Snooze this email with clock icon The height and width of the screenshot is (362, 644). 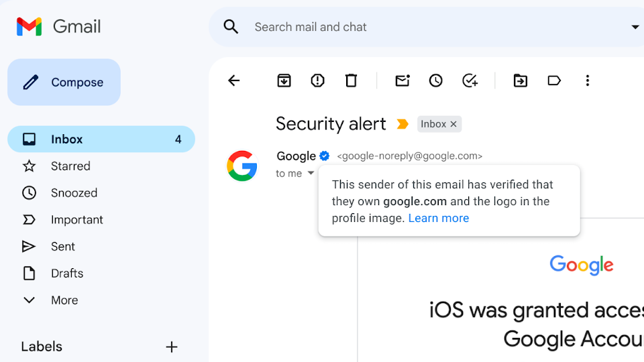436,80
